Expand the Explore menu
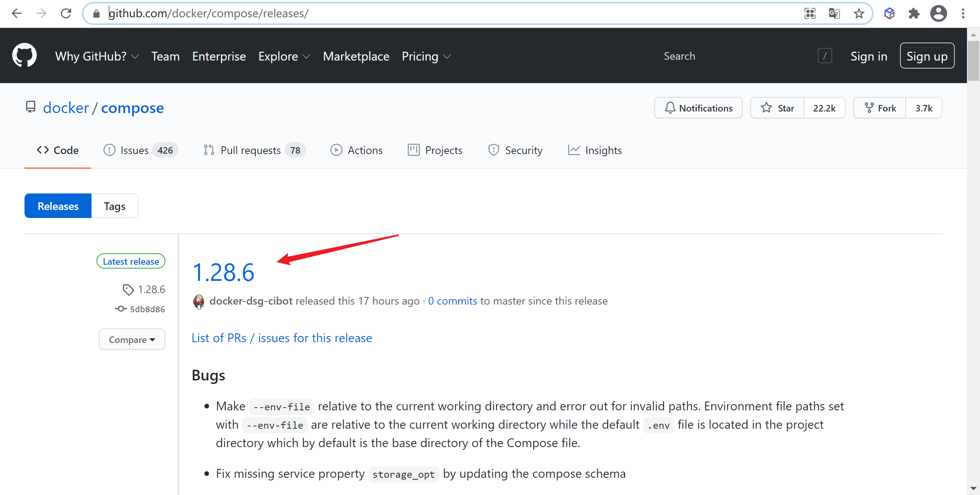The width and height of the screenshot is (980, 495). point(284,56)
